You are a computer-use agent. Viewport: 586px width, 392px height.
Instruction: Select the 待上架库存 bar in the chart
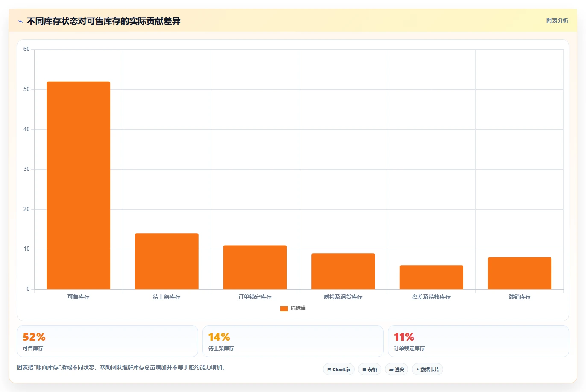coord(167,261)
